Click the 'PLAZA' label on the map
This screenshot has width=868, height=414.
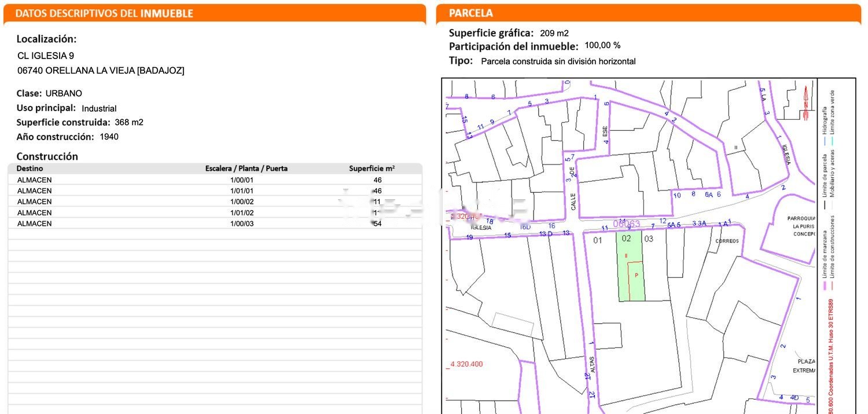[x=806, y=361]
